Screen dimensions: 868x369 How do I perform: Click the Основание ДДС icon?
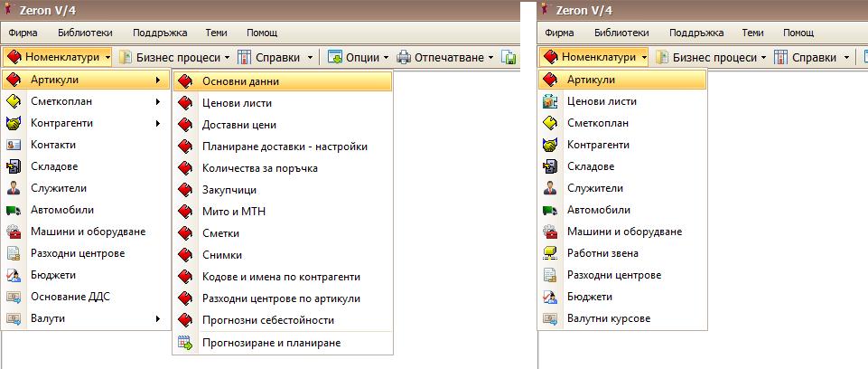pyautogui.click(x=14, y=297)
